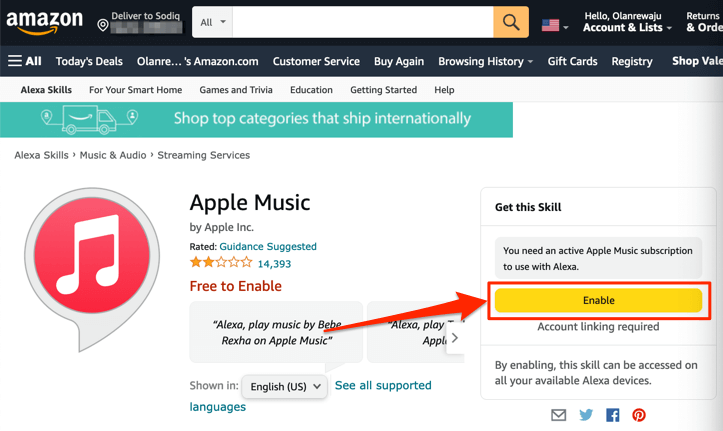This screenshot has height=431, width=723.
Task: Open the search category All dropdown
Action: tap(213, 22)
